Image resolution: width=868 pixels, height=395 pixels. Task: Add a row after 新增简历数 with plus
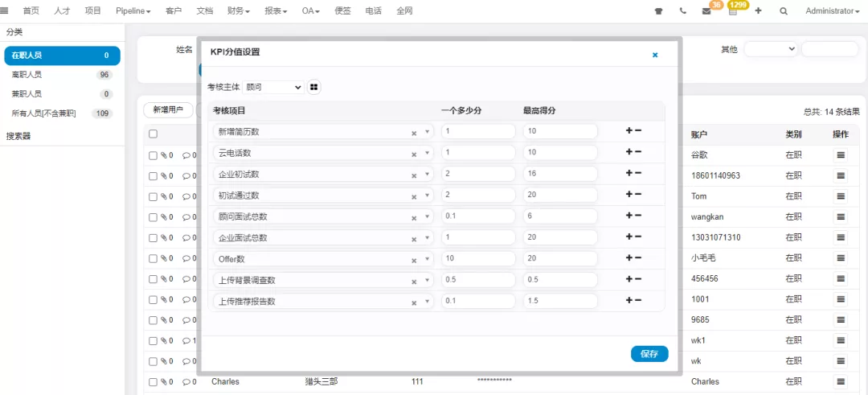628,131
